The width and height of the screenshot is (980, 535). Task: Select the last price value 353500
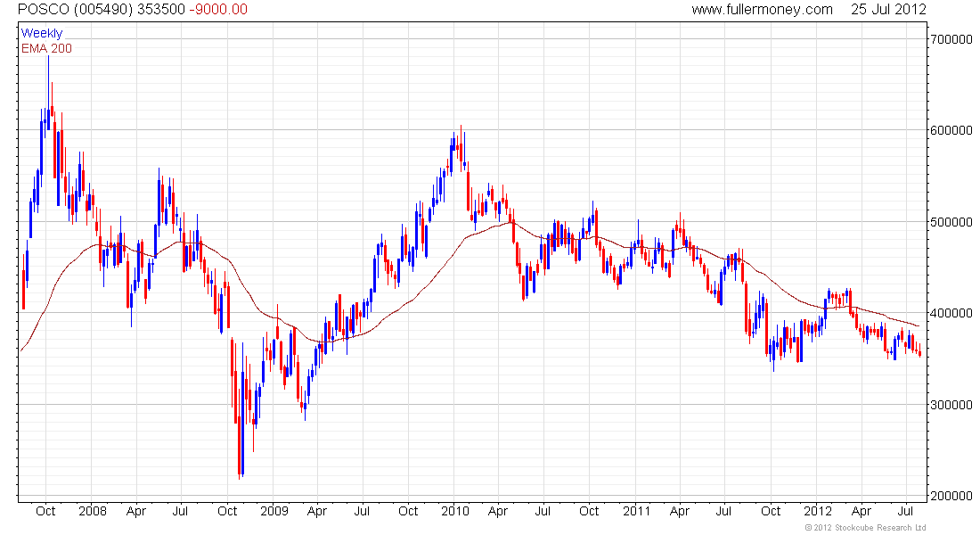pyautogui.click(x=160, y=10)
